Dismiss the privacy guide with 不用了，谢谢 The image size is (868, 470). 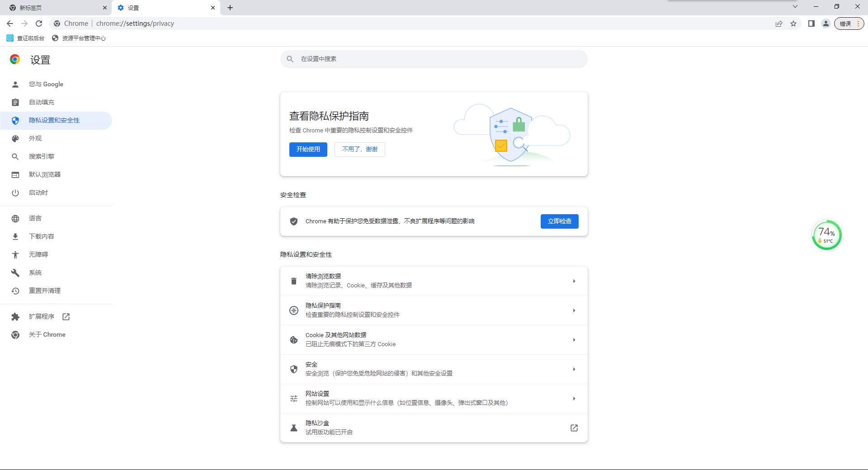click(360, 150)
